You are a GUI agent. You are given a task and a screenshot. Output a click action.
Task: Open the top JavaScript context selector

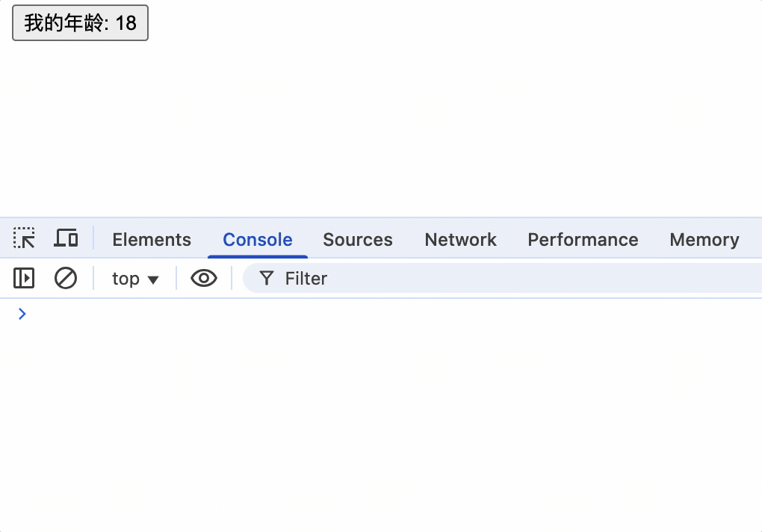[135, 279]
